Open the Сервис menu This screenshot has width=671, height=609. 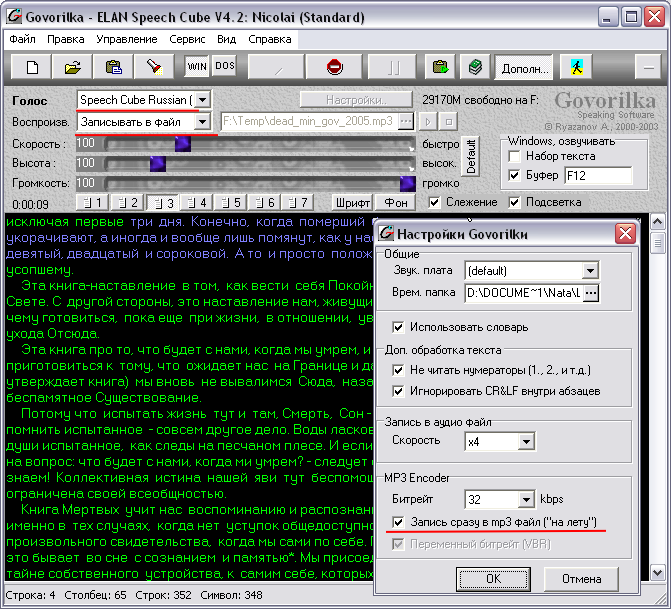click(x=187, y=39)
